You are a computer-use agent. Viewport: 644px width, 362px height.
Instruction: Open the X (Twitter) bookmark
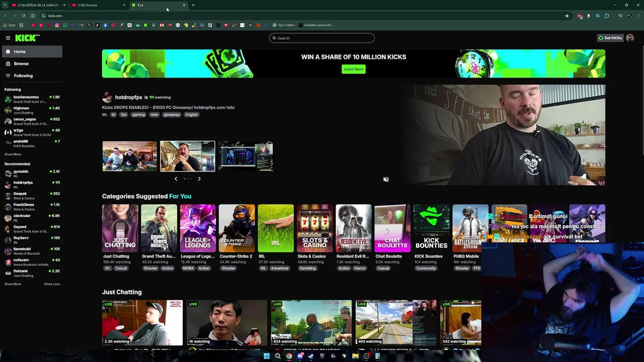pyautogui.click(x=89, y=25)
